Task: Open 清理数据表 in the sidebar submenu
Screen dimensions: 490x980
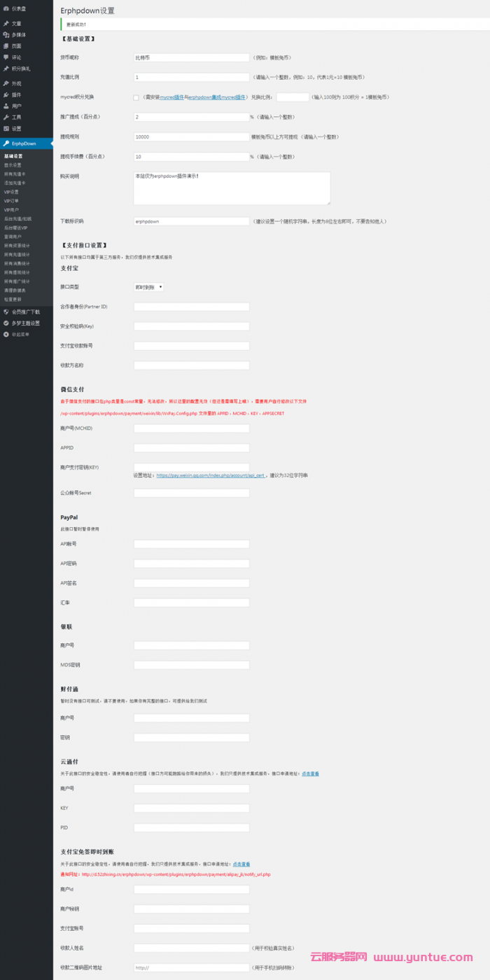Action: [x=15, y=290]
